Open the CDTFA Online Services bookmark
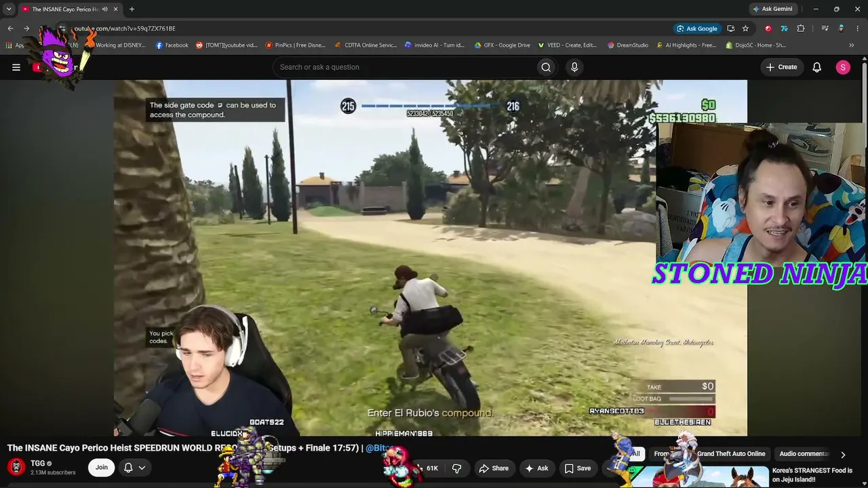The image size is (868, 488). [x=366, y=45]
